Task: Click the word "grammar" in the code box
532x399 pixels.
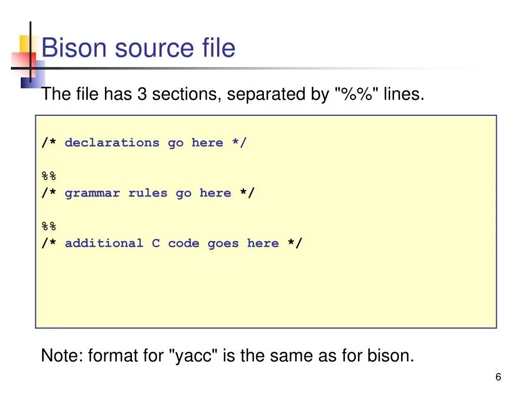Action: point(92,193)
